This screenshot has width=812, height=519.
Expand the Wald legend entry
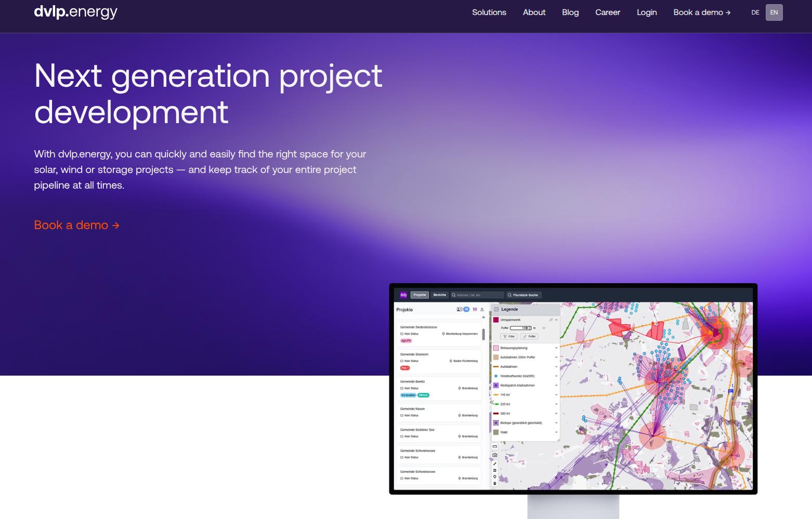point(556,432)
